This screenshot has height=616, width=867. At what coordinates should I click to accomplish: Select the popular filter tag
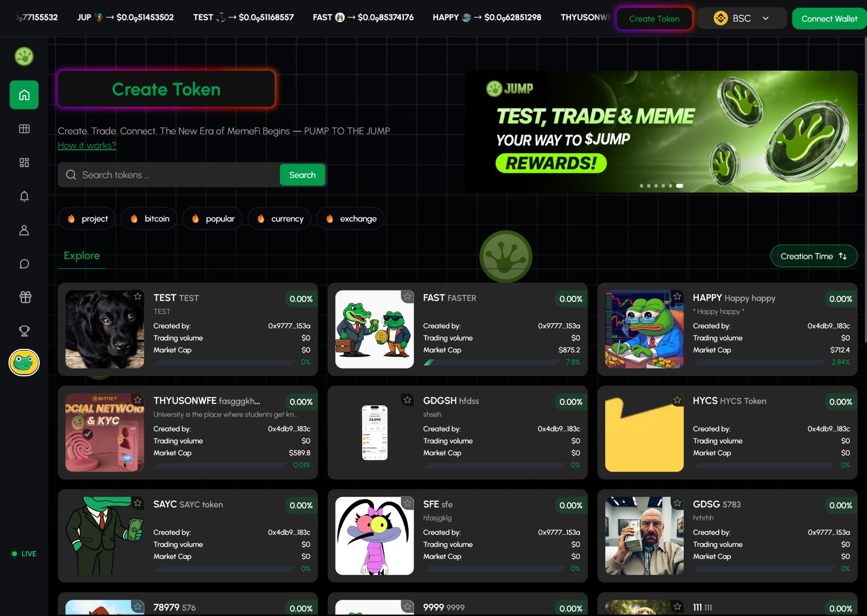213,219
